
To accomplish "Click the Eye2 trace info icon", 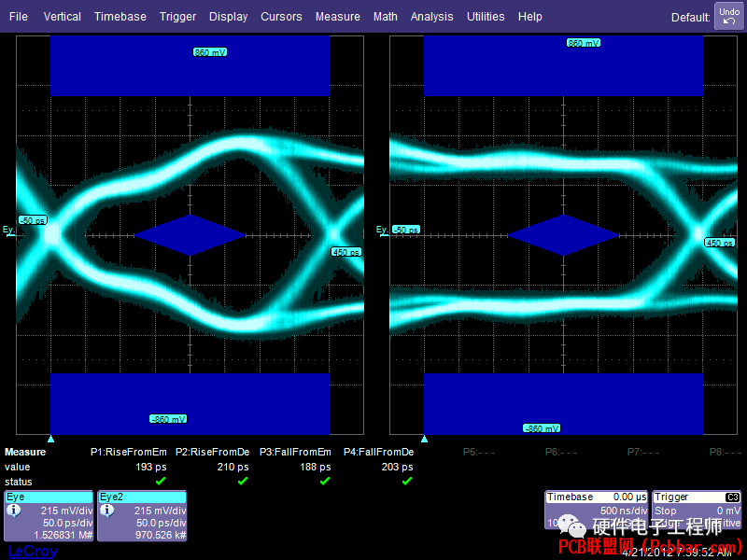I will coord(106,511).
